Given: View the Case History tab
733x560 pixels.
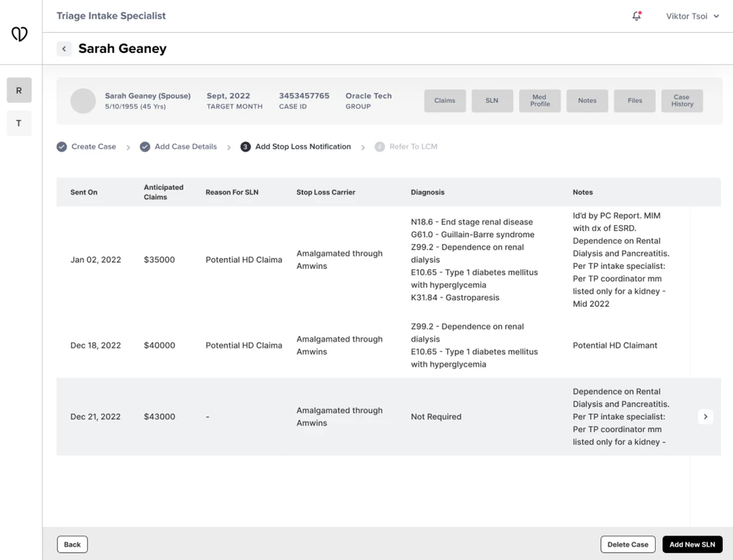Looking at the screenshot, I should click(682, 100).
